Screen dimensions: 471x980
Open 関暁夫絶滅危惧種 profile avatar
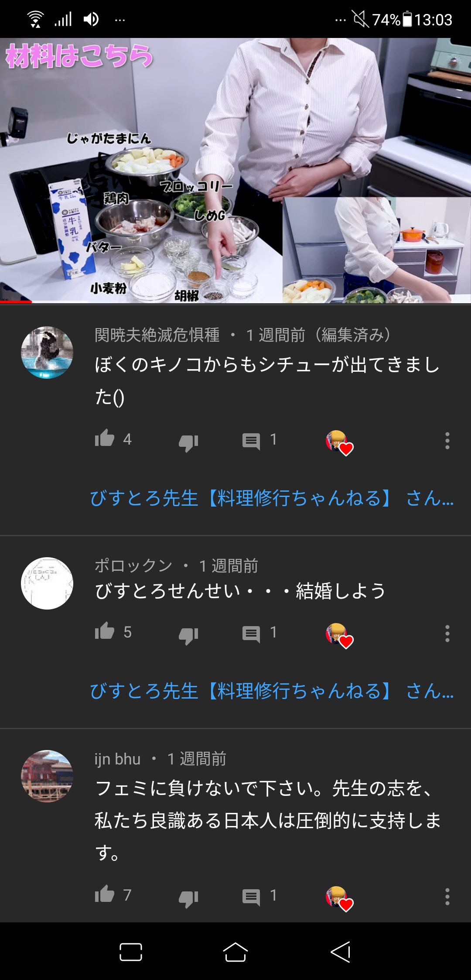[x=47, y=352]
